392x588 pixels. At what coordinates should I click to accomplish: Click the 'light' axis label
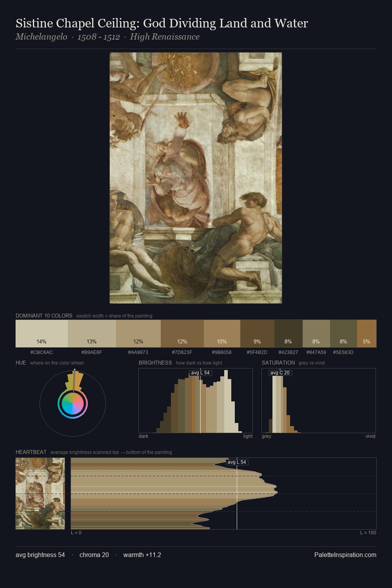[248, 436]
